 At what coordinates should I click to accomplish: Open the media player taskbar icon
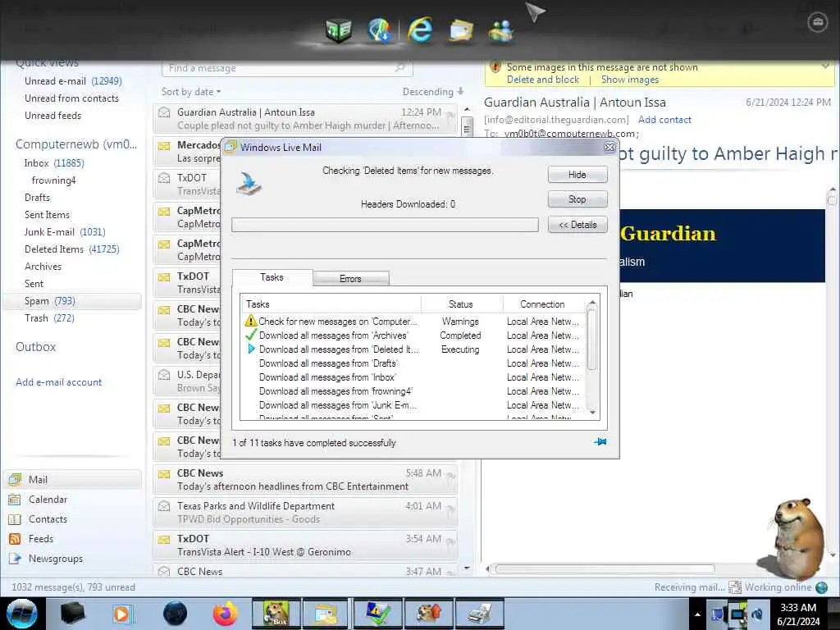click(122, 614)
